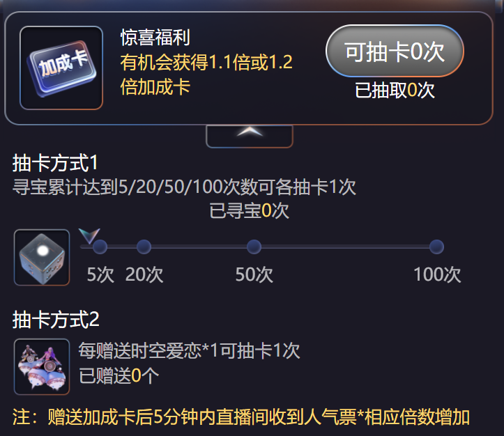Click the 加成卡 bonus card icon
Image resolution: width=504 pixels, height=436 pixels.
tap(61, 68)
